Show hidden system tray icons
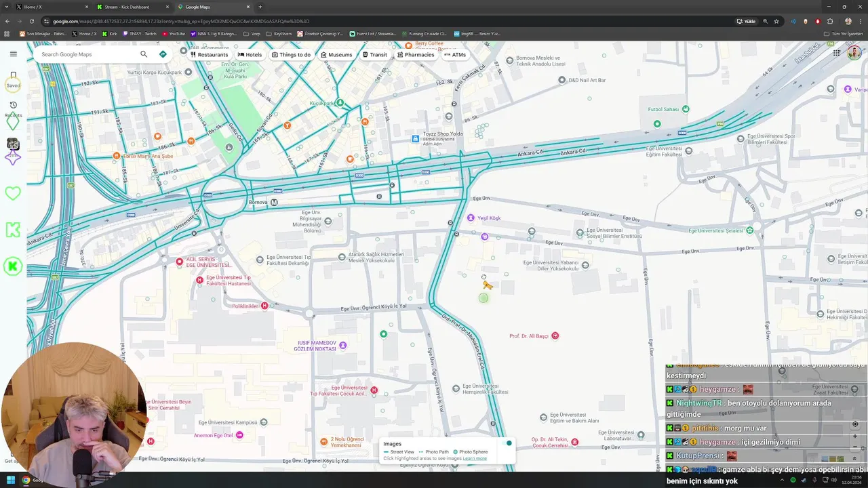This screenshot has height=488, width=868. tap(781, 480)
